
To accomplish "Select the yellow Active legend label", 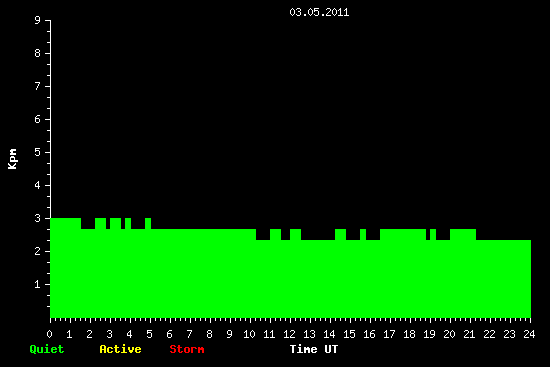I will pyautogui.click(x=120, y=349).
